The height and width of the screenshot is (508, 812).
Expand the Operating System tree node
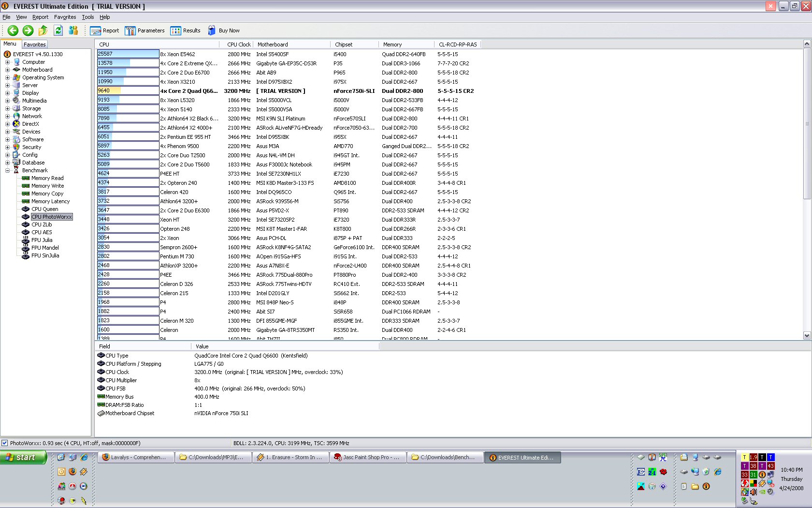coord(7,77)
